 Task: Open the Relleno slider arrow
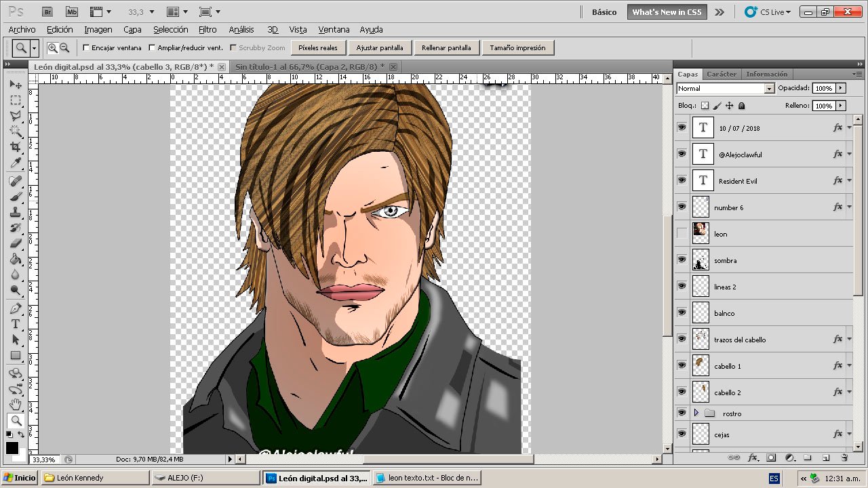pyautogui.click(x=841, y=106)
